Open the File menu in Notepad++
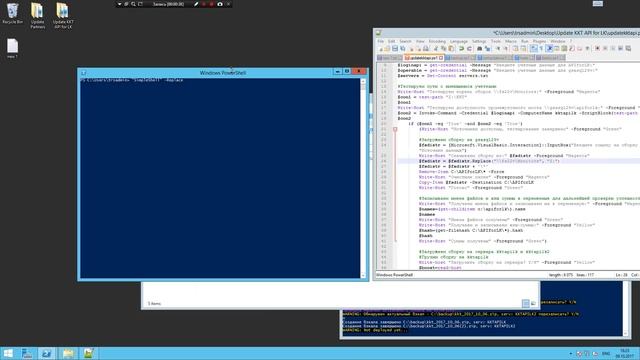640x360 pixels. [x=380, y=41]
